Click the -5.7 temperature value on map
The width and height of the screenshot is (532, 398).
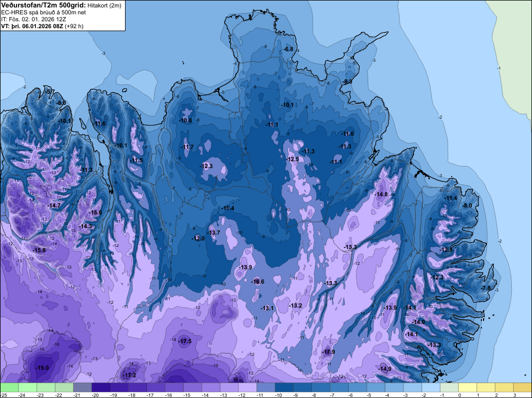49,92
